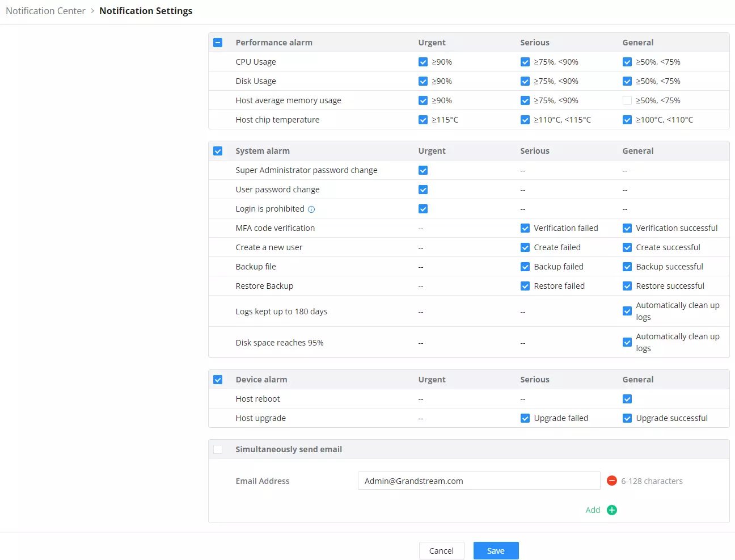Uncheck Host chip temperature ≥110°C, <115°C checkbox
The image size is (735, 560).
[x=525, y=120]
